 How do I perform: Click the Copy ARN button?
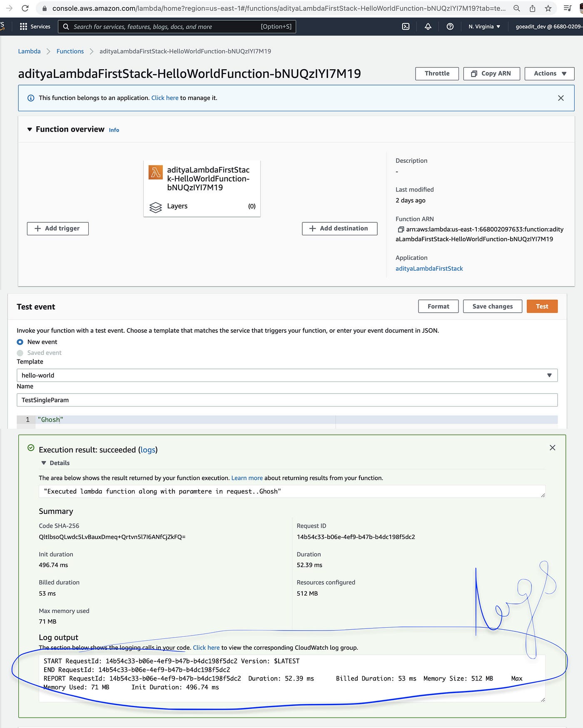coord(491,74)
